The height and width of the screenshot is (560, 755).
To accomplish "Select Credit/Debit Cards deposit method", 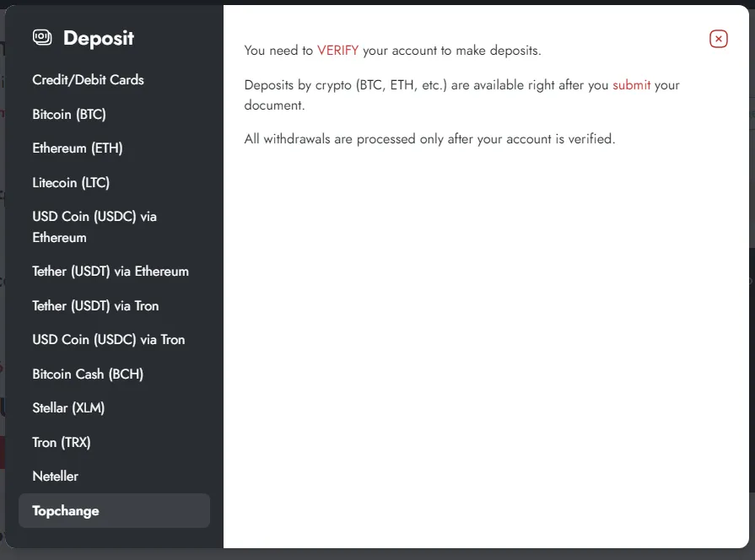I will (x=88, y=80).
